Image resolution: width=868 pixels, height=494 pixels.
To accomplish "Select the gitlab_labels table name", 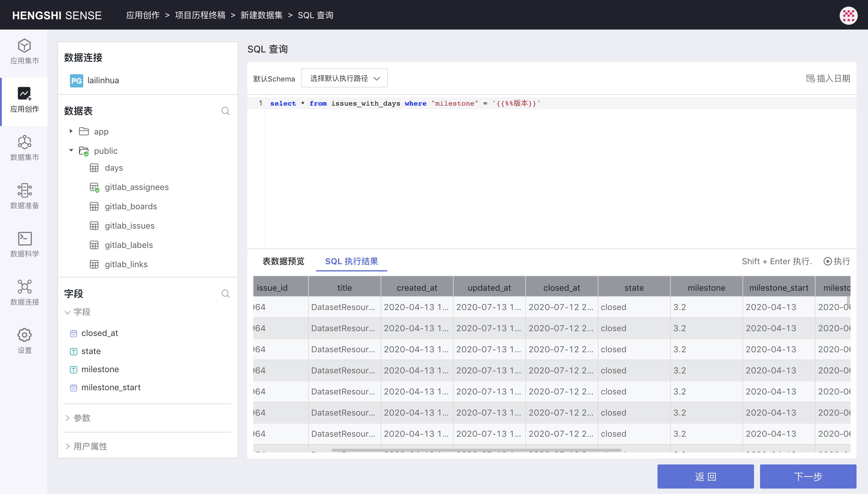I will (x=128, y=245).
